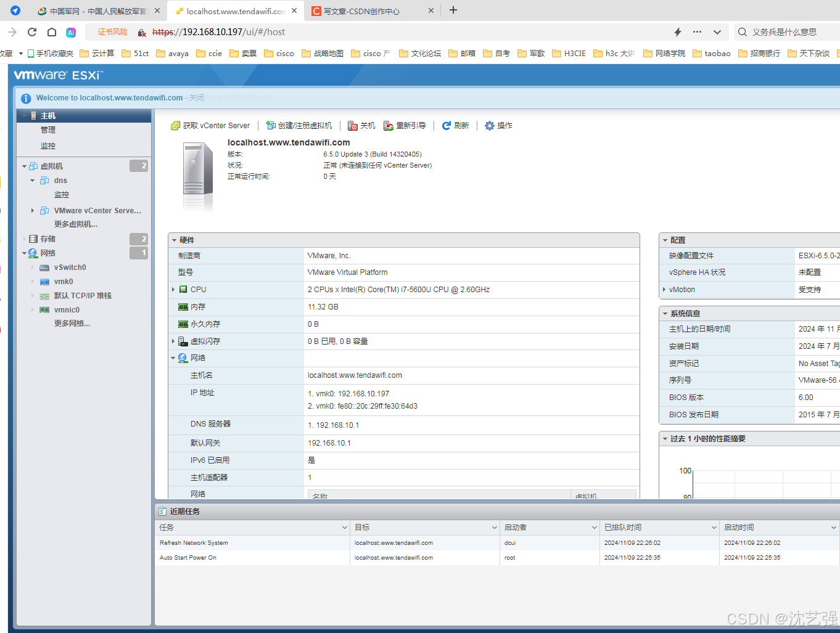Image resolution: width=840 pixels, height=633 pixels.
Task: Open the target (目标) column dropdown
Action: click(495, 528)
